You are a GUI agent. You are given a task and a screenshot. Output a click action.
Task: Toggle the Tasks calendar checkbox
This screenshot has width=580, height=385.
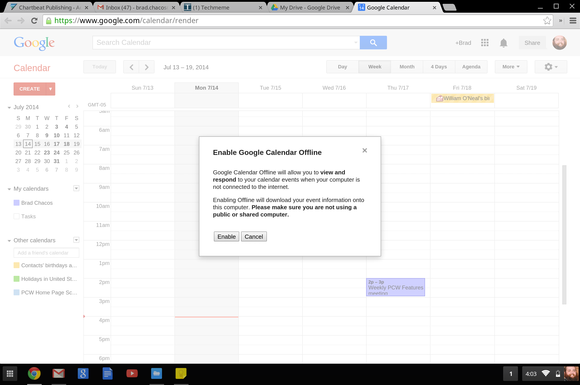(x=16, y=216)
